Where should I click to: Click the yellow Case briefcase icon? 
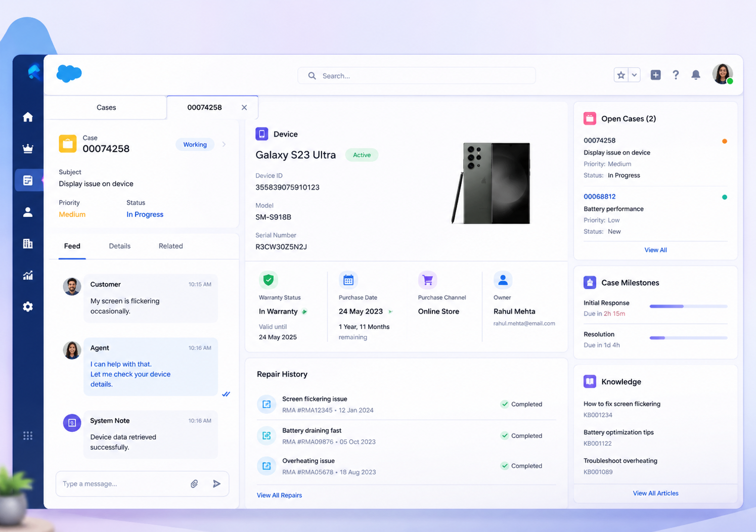[68, 144]
